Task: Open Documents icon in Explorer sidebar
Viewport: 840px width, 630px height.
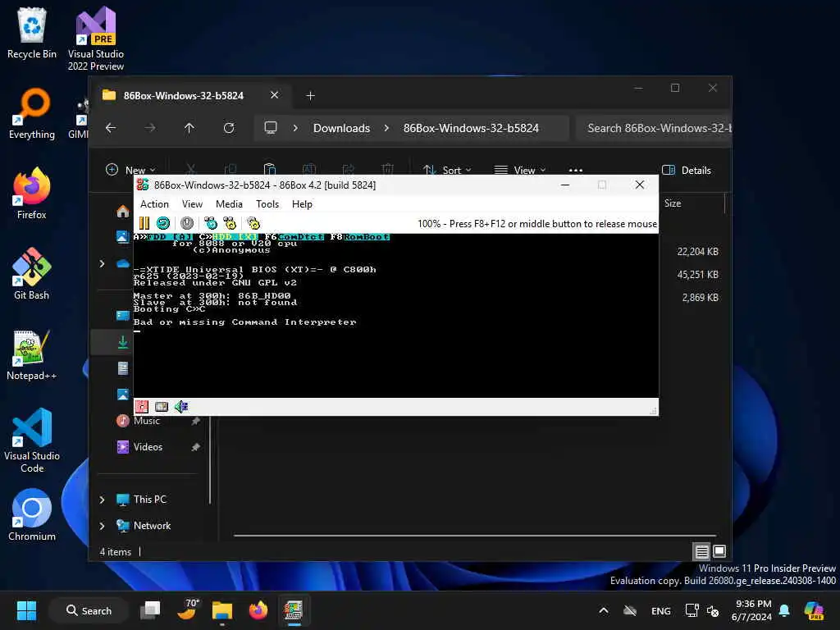Action: 123,368
